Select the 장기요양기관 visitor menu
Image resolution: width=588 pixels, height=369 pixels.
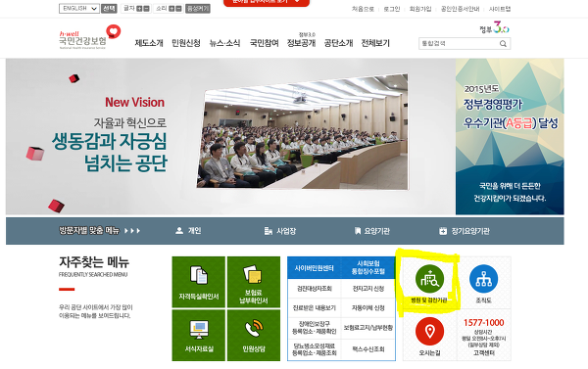click(x=465, y=231)
